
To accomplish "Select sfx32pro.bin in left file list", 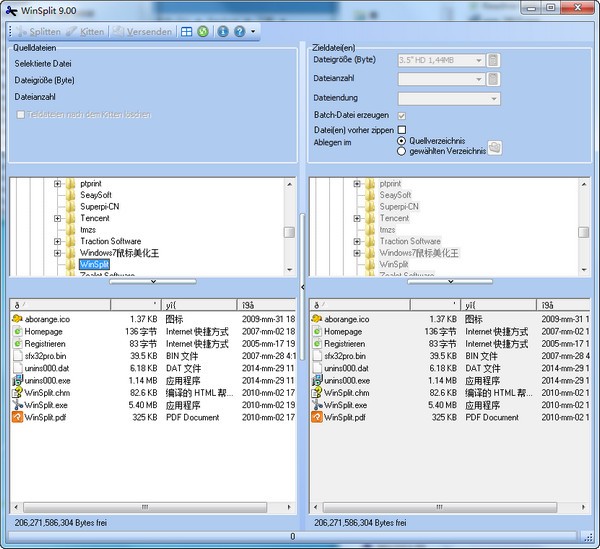I will 46,356.
